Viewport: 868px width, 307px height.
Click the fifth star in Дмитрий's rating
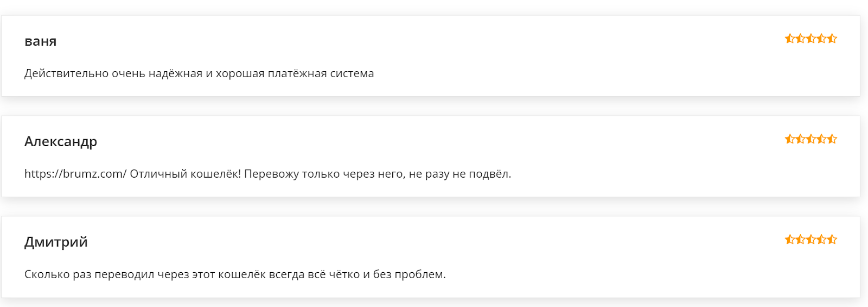point(832,240)
